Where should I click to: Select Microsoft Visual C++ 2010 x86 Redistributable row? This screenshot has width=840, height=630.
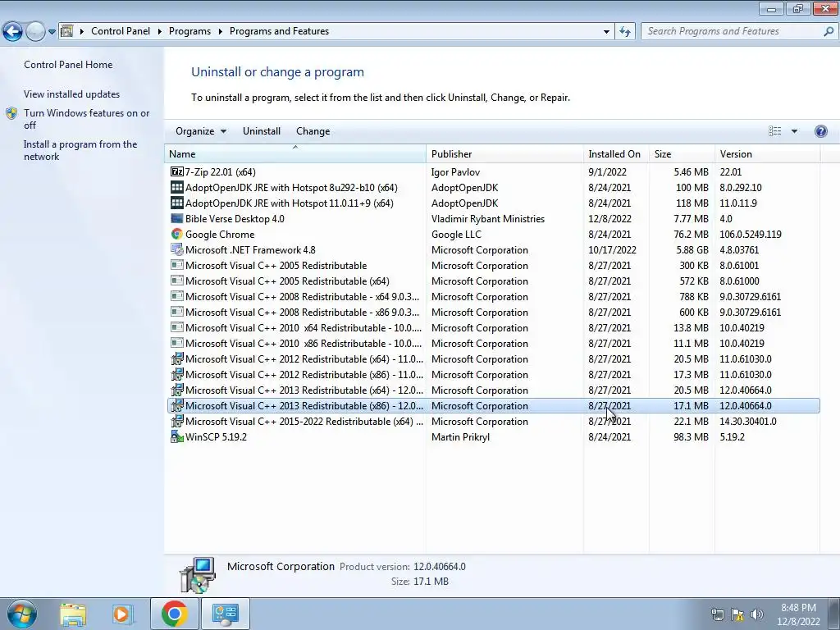[493, 344]
